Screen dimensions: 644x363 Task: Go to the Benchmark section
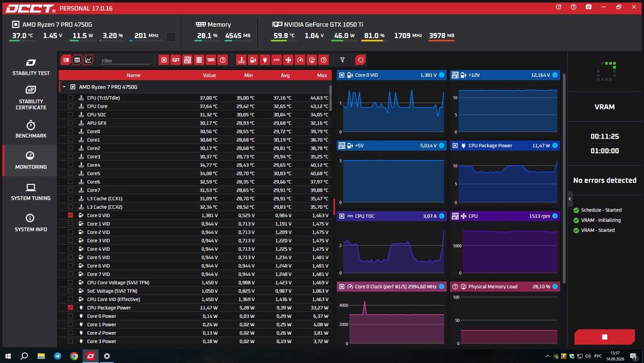point(30,129)
